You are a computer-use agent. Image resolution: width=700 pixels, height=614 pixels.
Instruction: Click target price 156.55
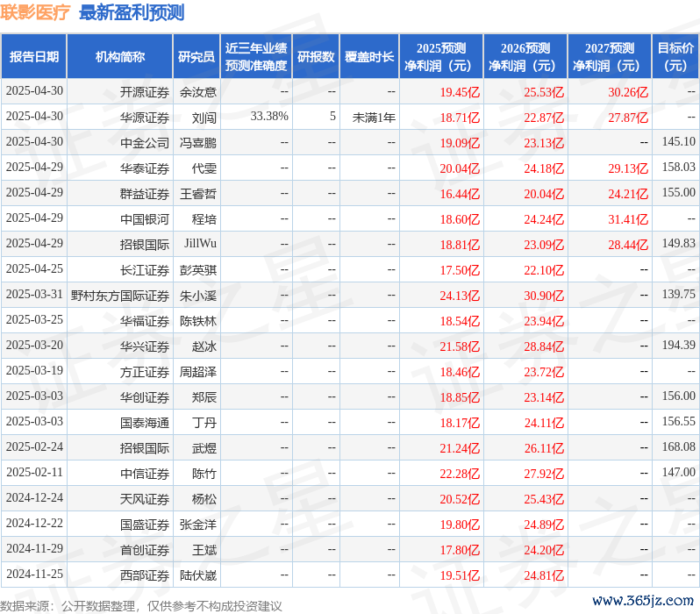click(679, 422)
